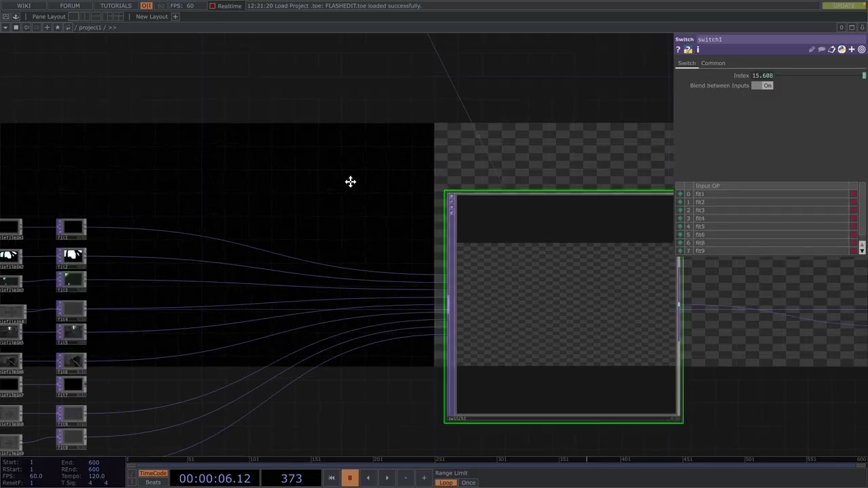The height and width of the screenshot is (488, 868).
Task: Click the move-up arrow for fit4 input
Action: pyautogui.click(x=680, y=218)
